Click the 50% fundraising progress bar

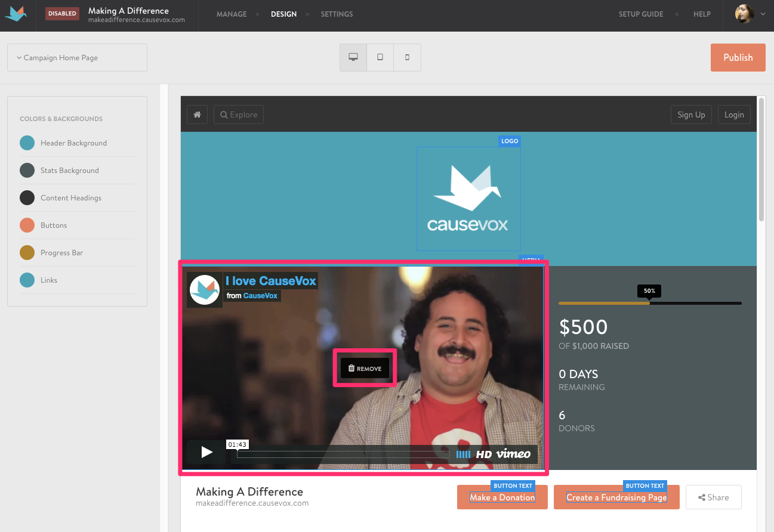650,303
